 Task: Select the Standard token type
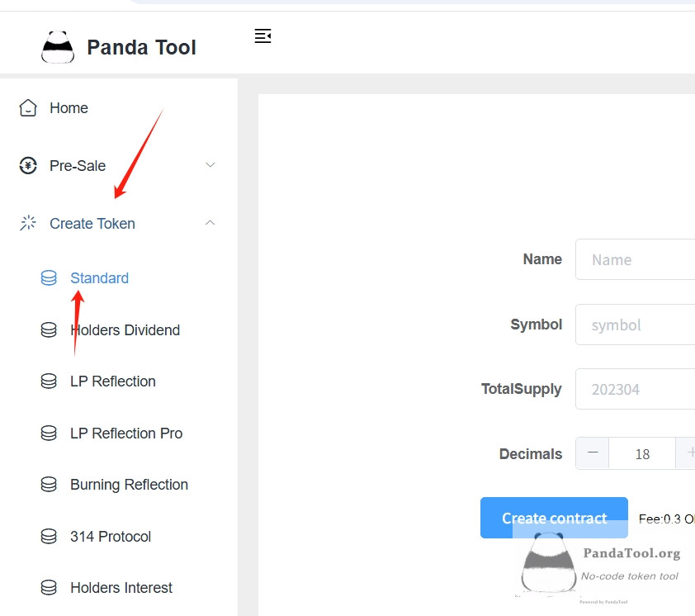(x=119, y=278)
